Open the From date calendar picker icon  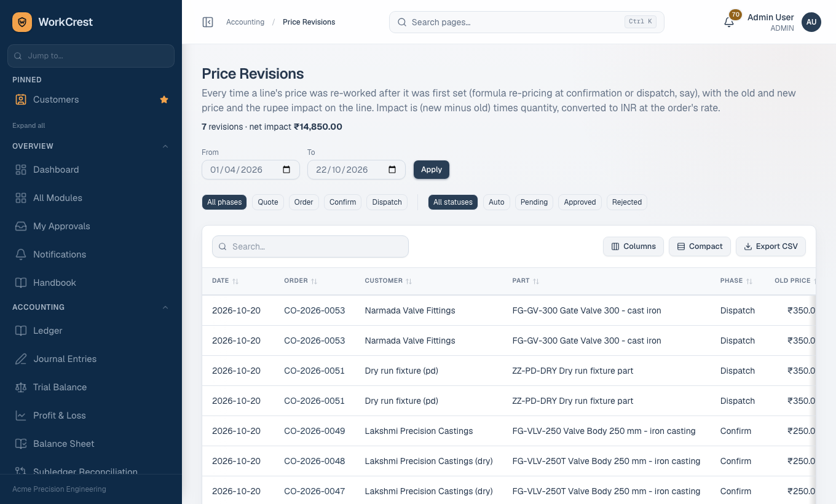286,170
